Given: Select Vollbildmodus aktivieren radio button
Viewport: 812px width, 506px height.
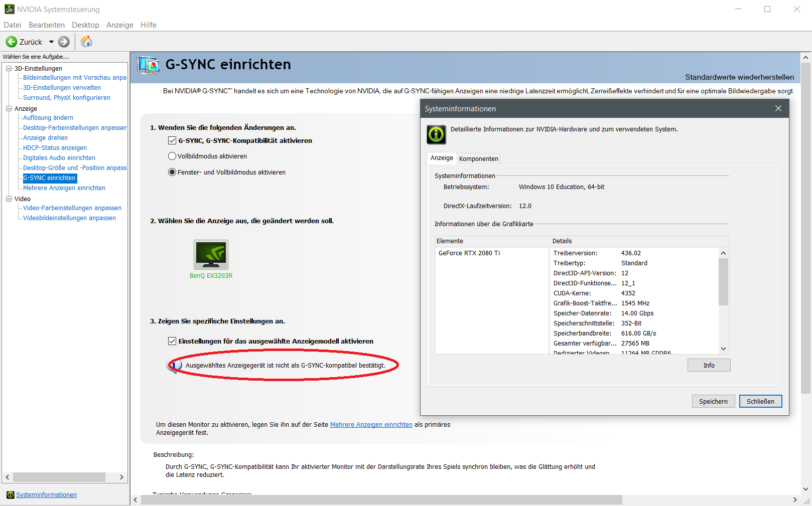Looking at the screenshot, I should [172, 156].
